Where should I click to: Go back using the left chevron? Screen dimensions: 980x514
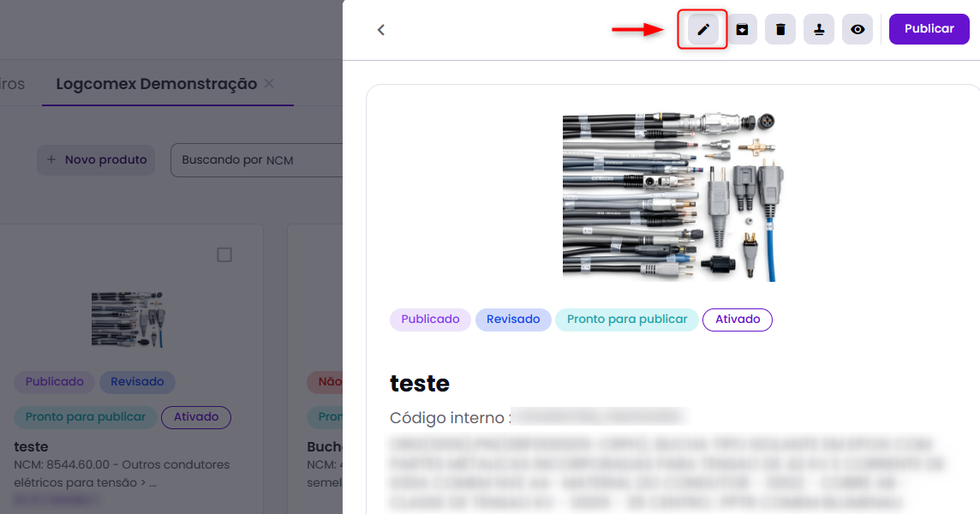click(381, 30)
